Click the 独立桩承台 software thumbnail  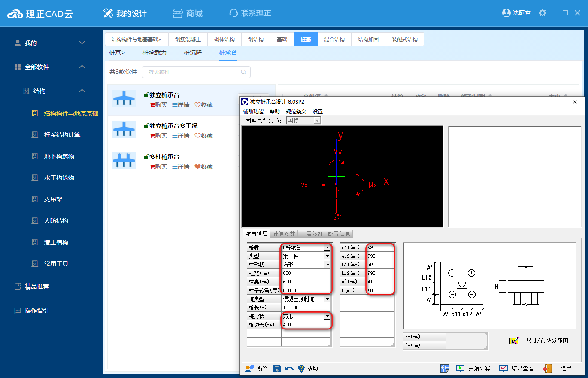[x=124, y=98]
